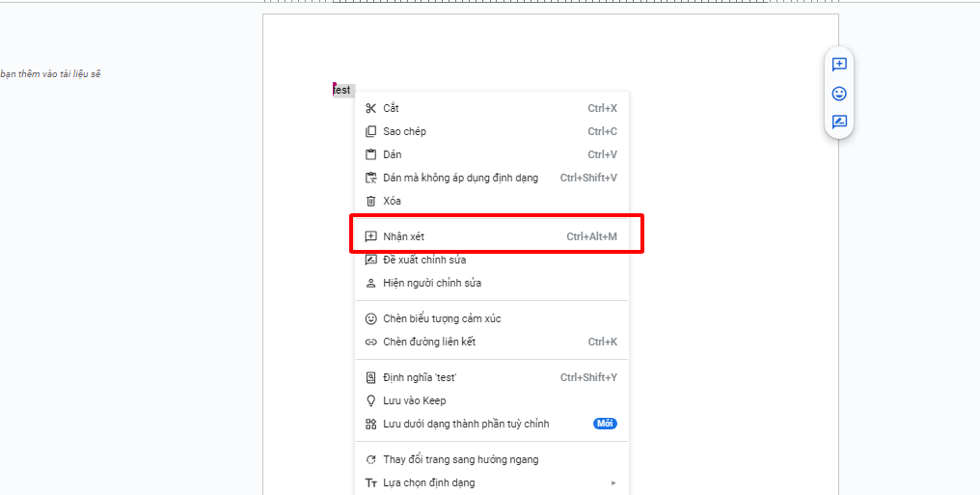Viewport: 980px width, 495px height.
Task: Select Lưu dưới dạng thành phần tuỳ chỉnh
Action: point(465,424)
